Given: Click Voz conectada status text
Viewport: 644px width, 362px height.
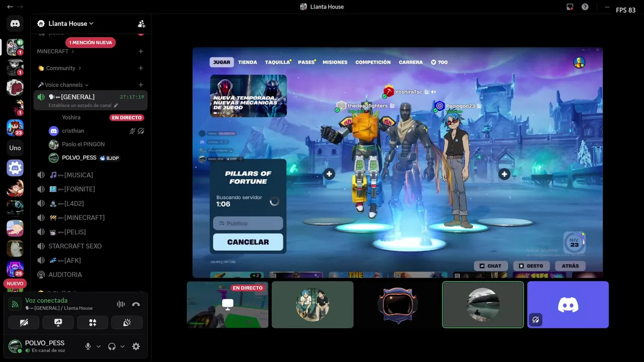Looking at the screenshot, I should pyautogui.click(x=46, y=300).
